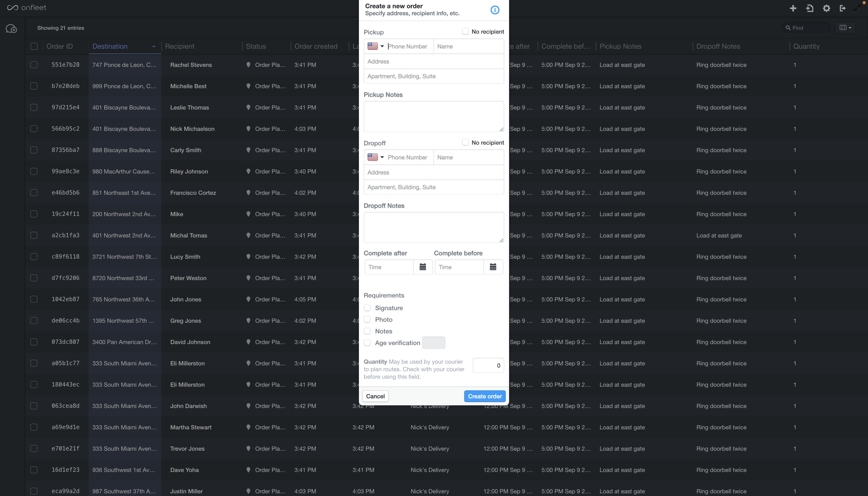Image resolution: width=868 pixels, height=496 pixels.
Task: Click the Quantity number field
Action: pyautogui.click(x=488, y=366)
